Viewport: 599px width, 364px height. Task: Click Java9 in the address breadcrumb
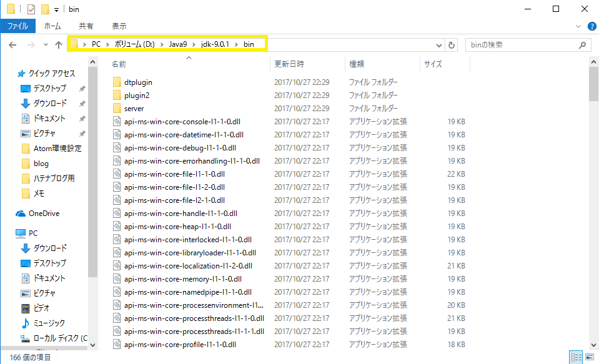178,44
